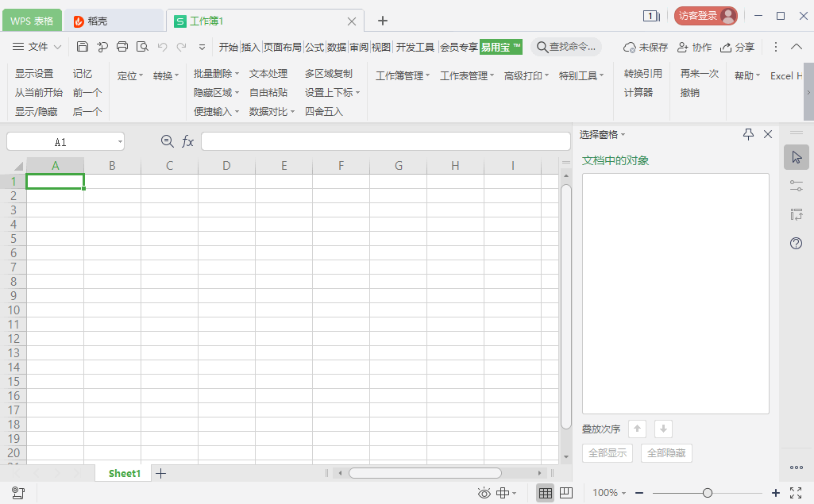Screen dimensions: 814x504
Task: Move object down in stacking order
Action: pyautogui.click(x=663, y=429)
